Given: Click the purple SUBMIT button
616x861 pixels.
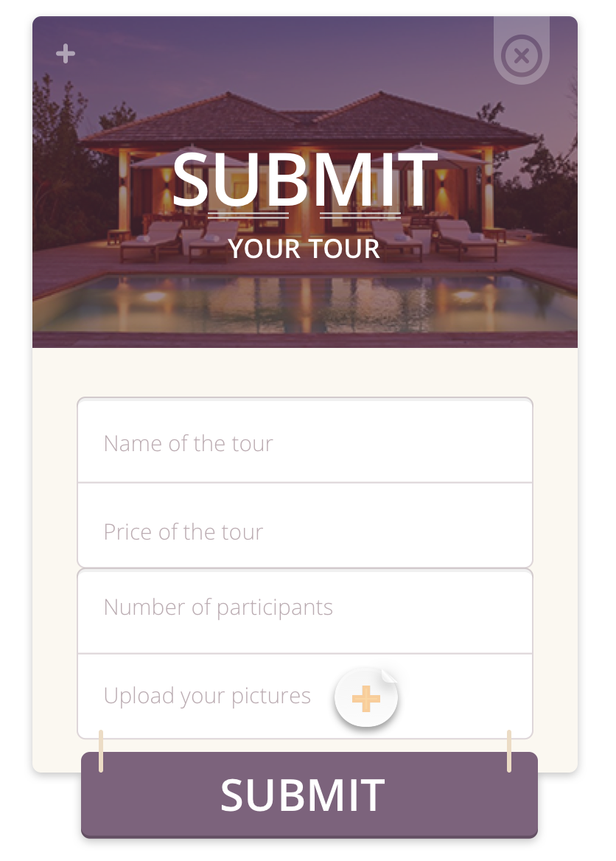Looking at the screenshot, I should [309, 795].
